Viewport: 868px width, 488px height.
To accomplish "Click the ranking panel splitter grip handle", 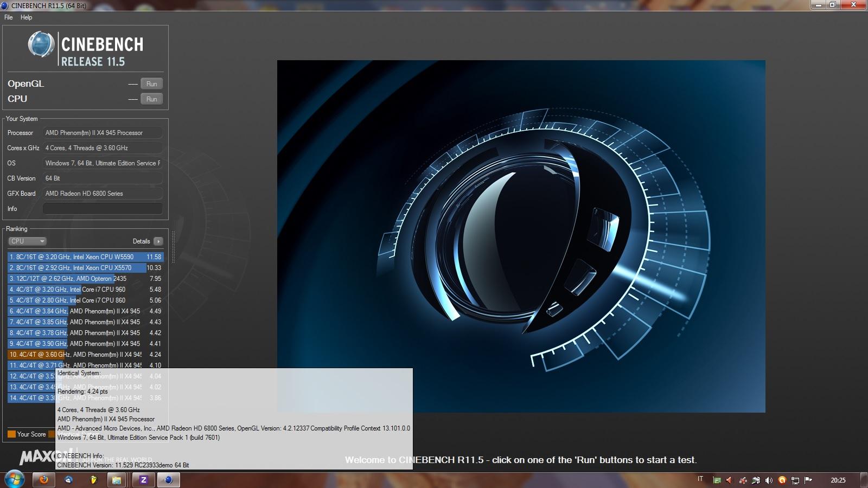I will 173,247.
